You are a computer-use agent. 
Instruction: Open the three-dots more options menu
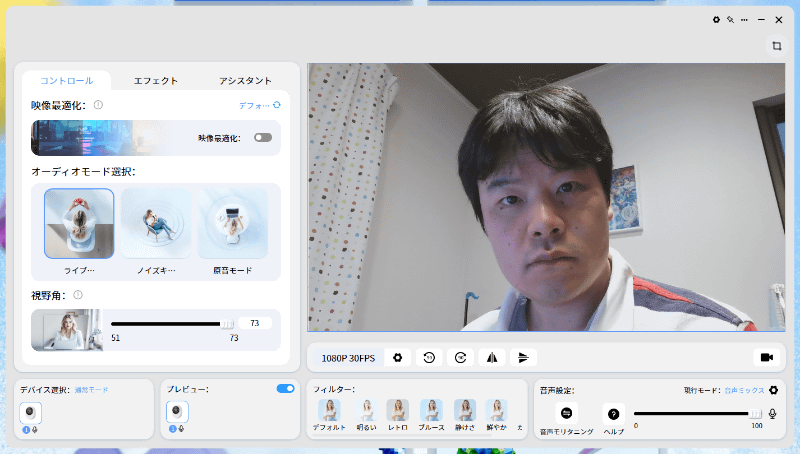coord(744,20)
